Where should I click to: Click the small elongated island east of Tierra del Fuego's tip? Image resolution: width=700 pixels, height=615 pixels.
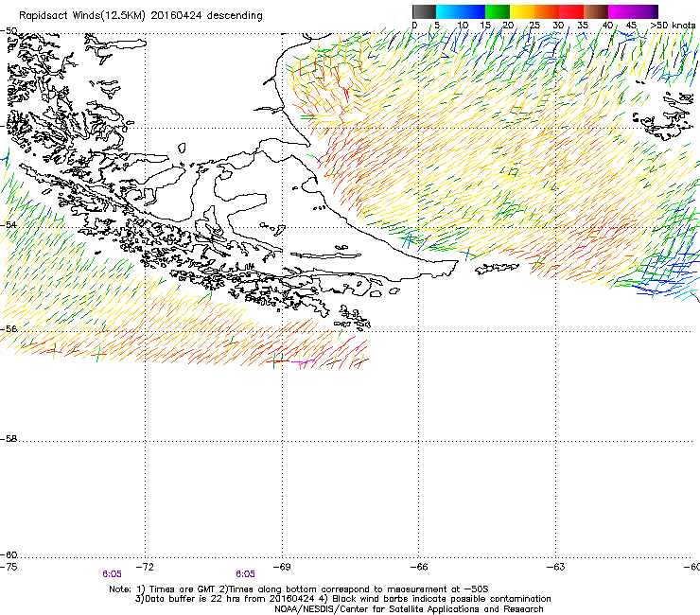click(497, 268)
